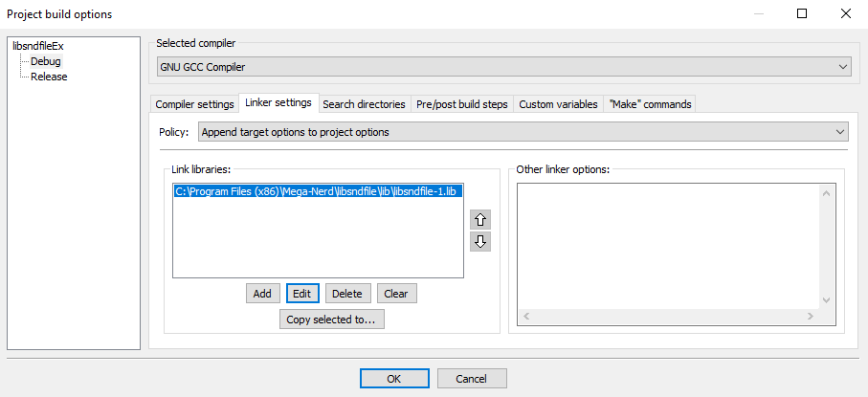The height and width of the screenshot is (397, 868).
Task: Click Copy selected to... button
Action: point(330,320)
